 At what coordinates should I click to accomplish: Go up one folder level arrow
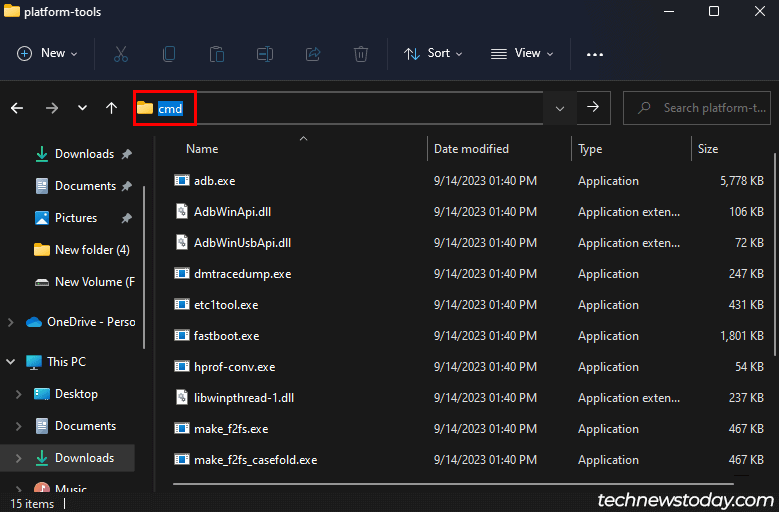pyautogui.click(x=111, y=108)
